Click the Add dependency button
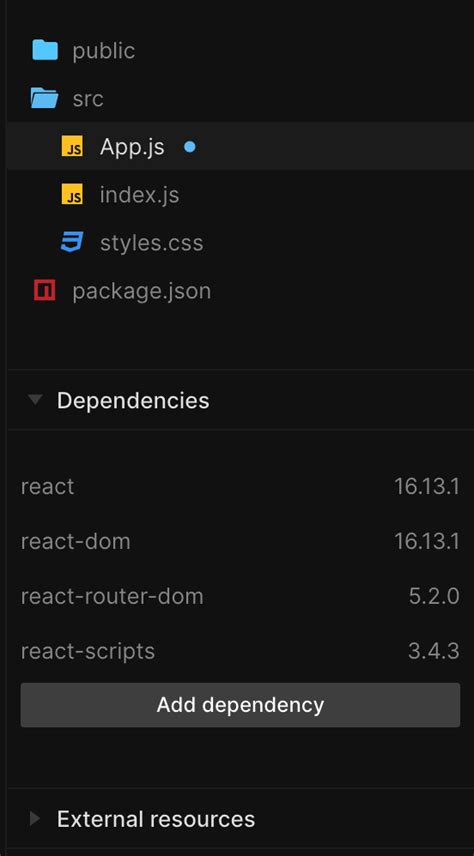 tap(240, 705)
